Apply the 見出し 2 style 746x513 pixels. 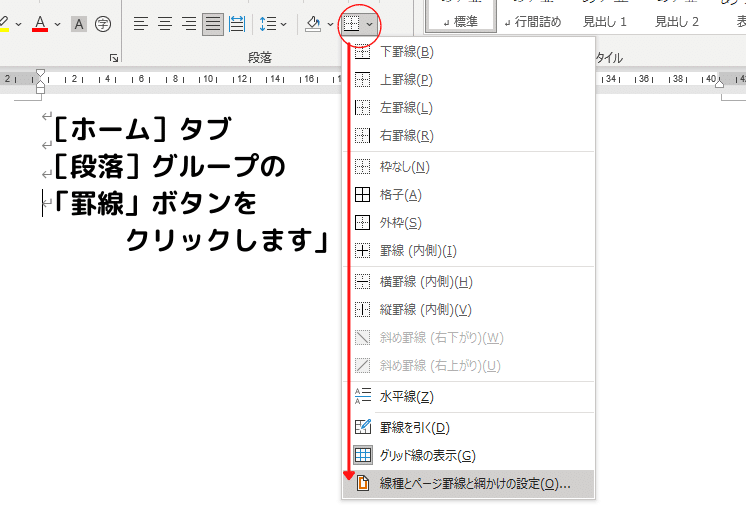677,21
